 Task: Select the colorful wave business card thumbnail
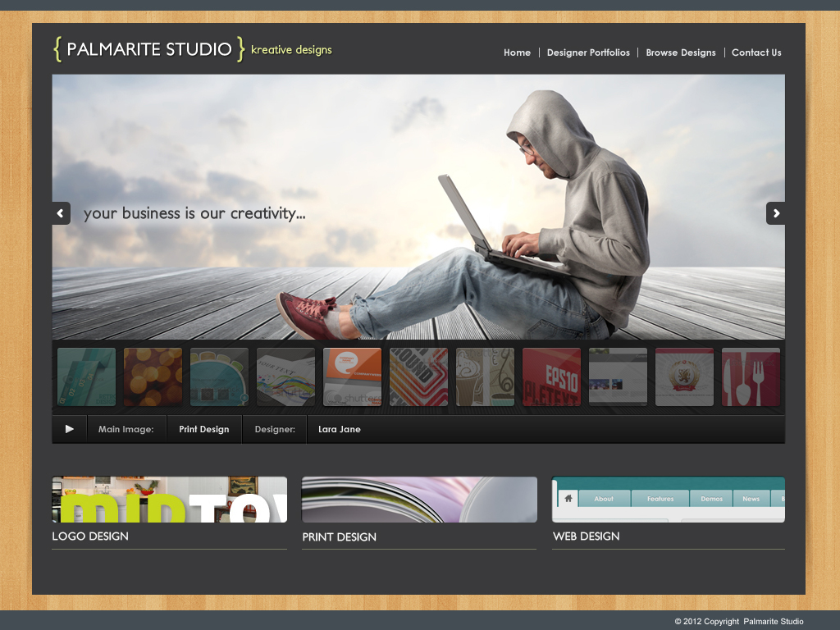285,377
